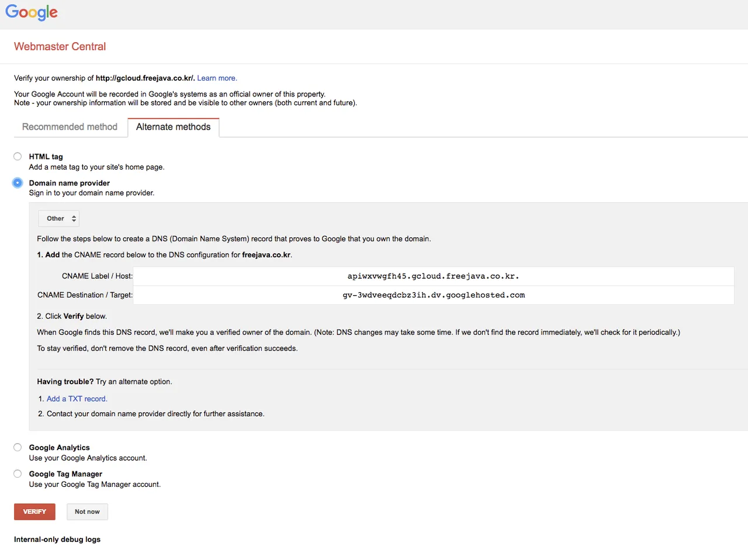Image resolution: width=748 pixels, height=560 pixels.
Task: Click the 'Click Verify below' step text
Action: pos(72,316)
